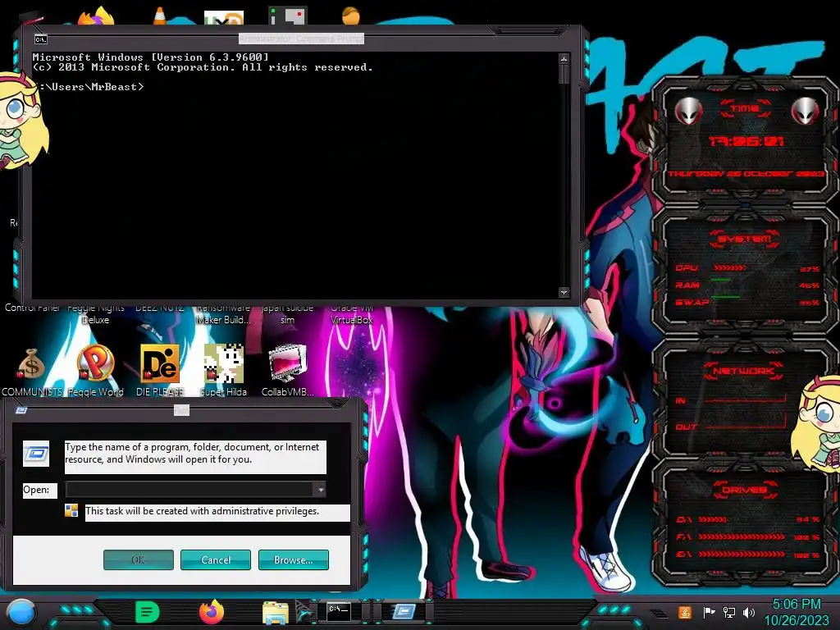This screenshot has height=630, width=840.
Task: Click the Browse... button in Run
Action: pos(293,559)
